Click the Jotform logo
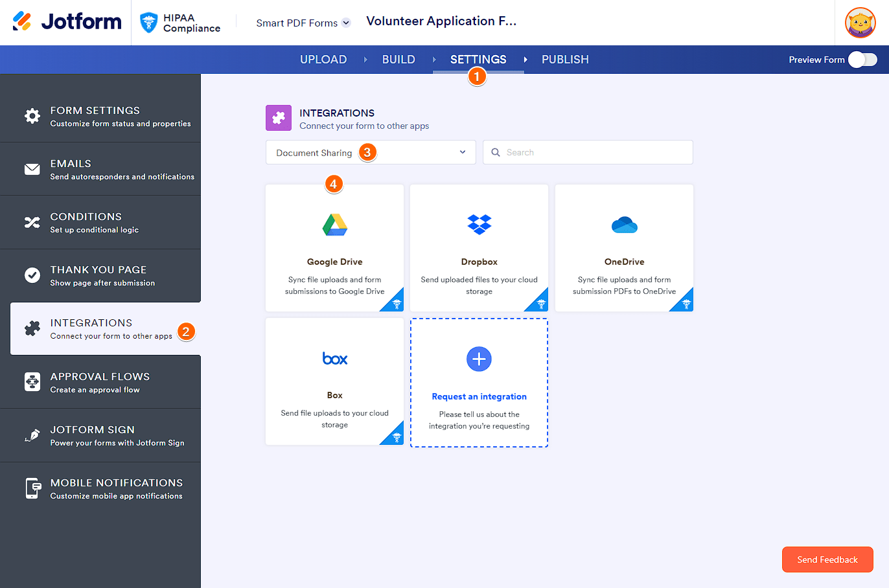Viewport: 889px width, 588px height. (x=67, y=22)
